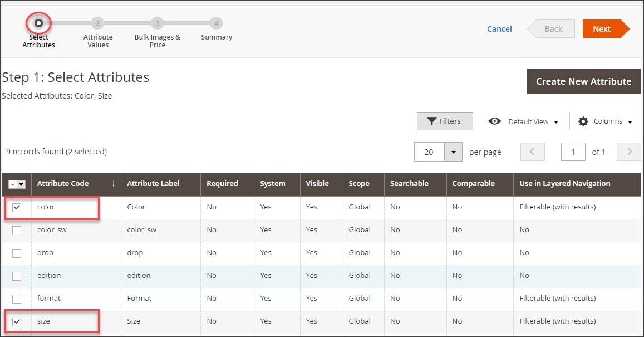Image resolution: width=644 pixels, height=337 pixels.
Task: Check the edition attribute checkbox
Action: [x=17, y=276]
